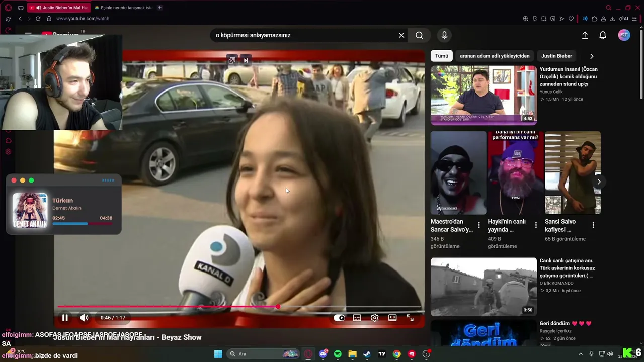
Task: Open options for Hayki'nin canlı yayında short
Action: [x=536, y=225]
